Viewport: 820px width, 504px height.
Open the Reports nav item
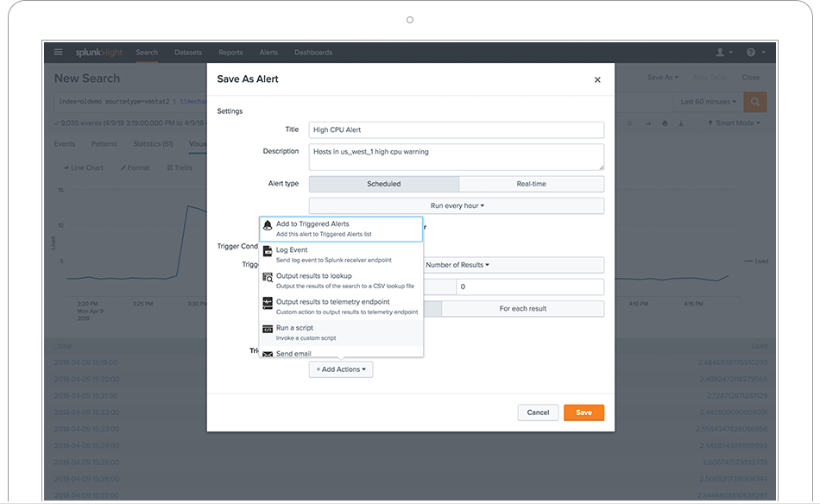(230, 53)
